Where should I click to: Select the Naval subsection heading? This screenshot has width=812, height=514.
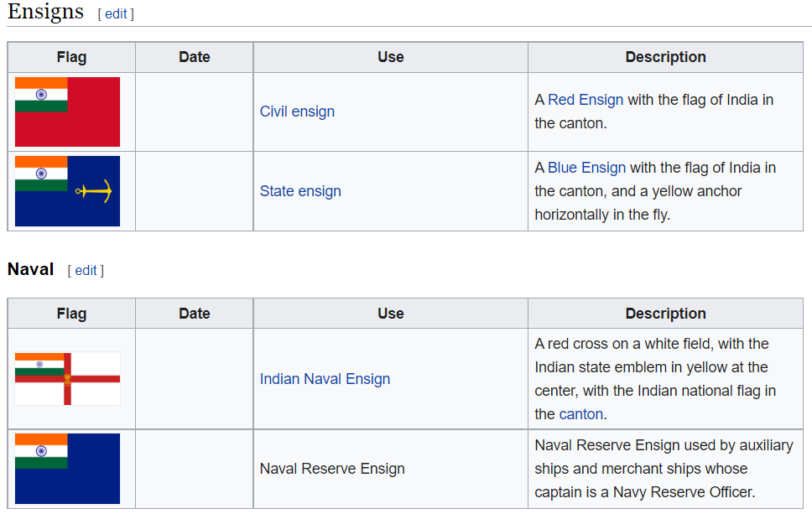[x=30, y=269]
